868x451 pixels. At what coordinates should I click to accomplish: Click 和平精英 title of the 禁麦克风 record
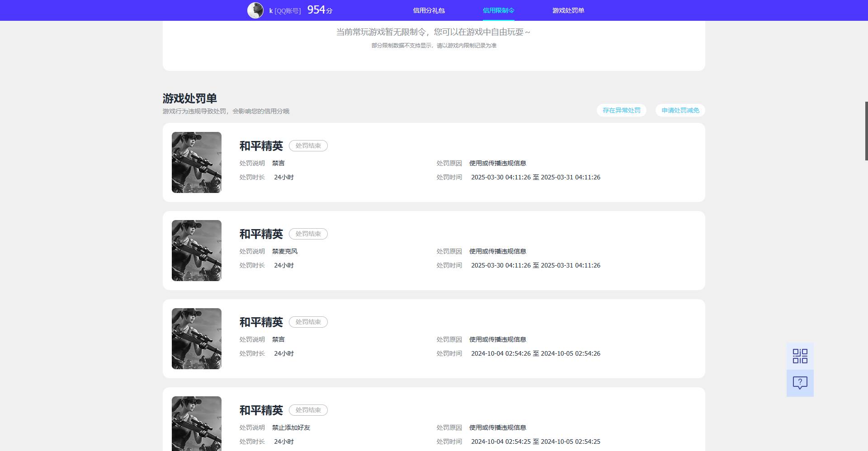point(261,234)
